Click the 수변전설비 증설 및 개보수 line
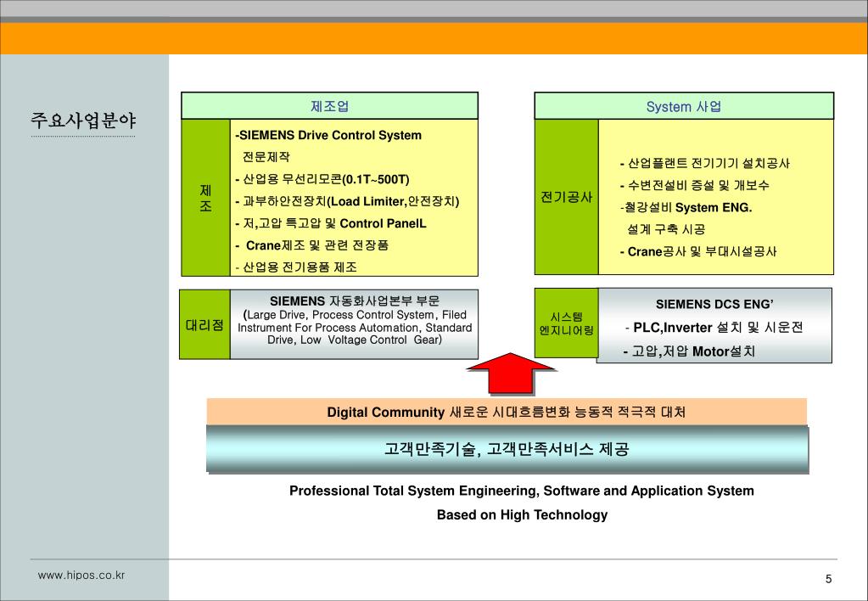Screen dimensions: 868x601 pyautogui.click(x=695, y=186)
